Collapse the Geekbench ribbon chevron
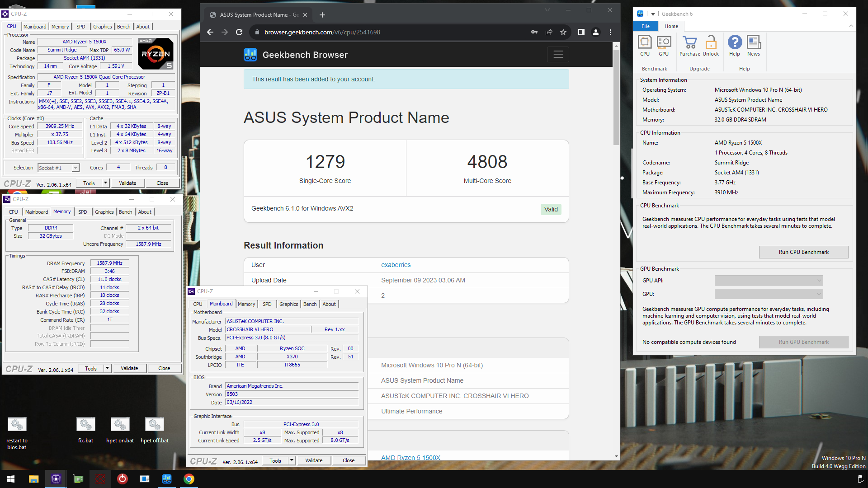Image resolution: width=868 pixels, height=488 pixels. [x=851, y=26]
